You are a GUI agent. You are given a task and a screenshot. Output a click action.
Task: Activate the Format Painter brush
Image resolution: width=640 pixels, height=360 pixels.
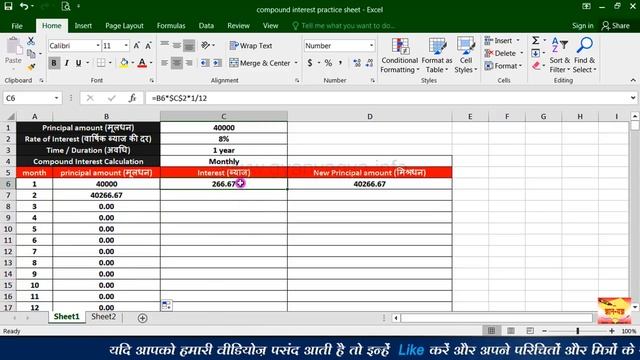tap(31, 67)
